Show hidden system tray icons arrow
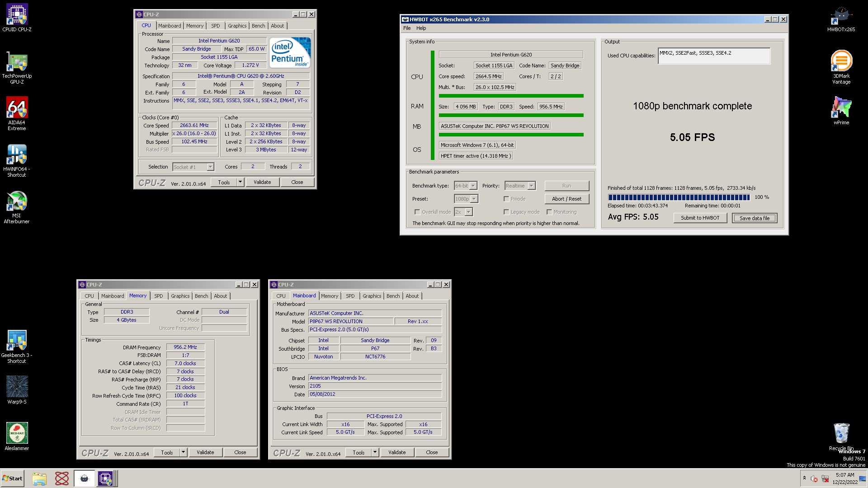 (x=804, y=478)
